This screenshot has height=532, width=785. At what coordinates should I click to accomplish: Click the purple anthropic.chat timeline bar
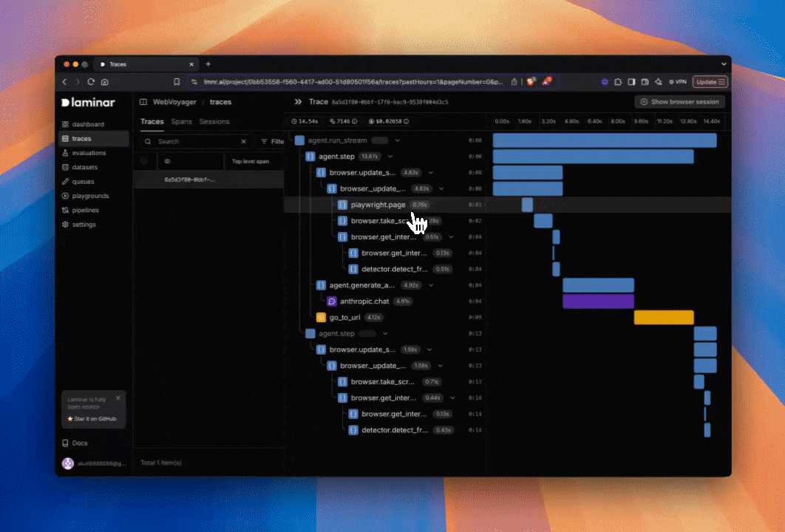pyautogui.click(x=598, y=301)
